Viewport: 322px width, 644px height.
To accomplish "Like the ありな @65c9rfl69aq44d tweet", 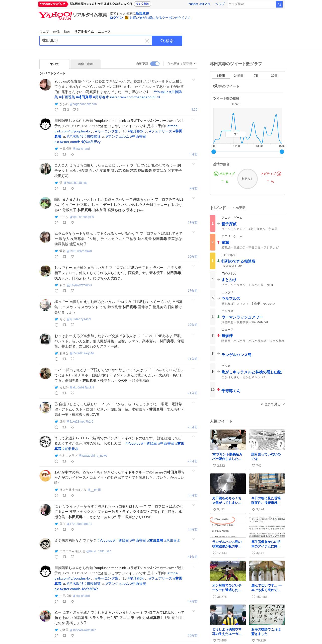I will pyautogui.click(x=72, y=359).
